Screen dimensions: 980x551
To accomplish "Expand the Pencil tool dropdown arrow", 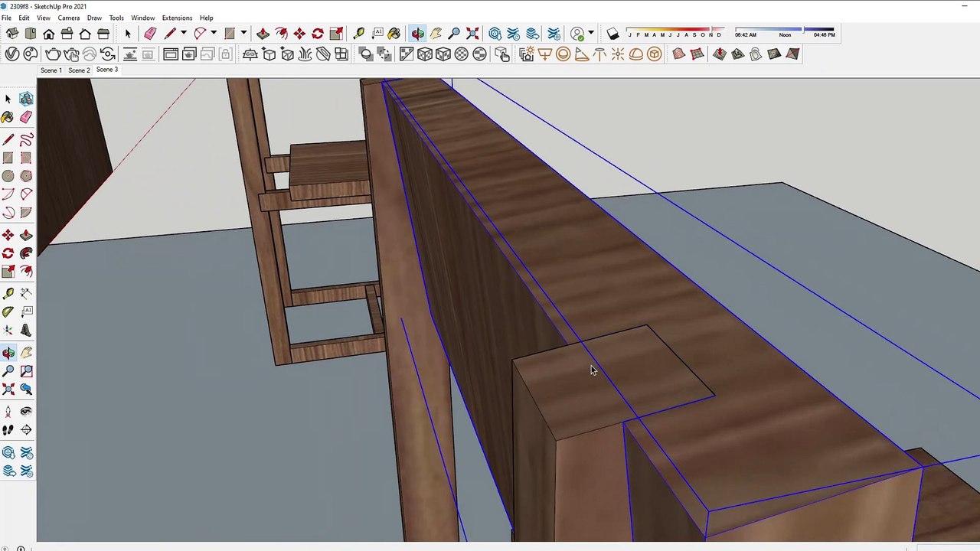I will point(184,34).
